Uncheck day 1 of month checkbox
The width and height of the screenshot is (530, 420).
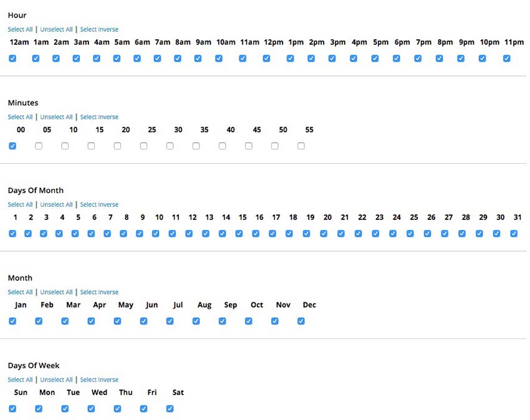pyautogui.click(x=12, y=234)
